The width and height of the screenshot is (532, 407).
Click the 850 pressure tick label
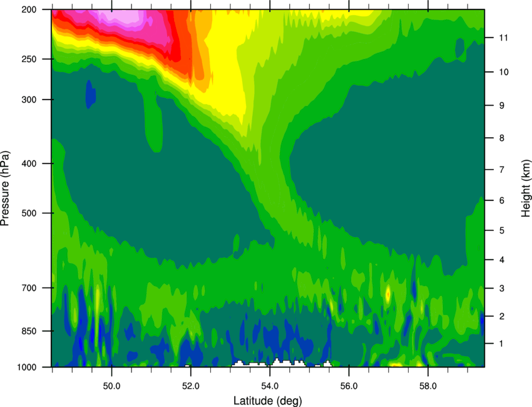click(x=29, y=331)
